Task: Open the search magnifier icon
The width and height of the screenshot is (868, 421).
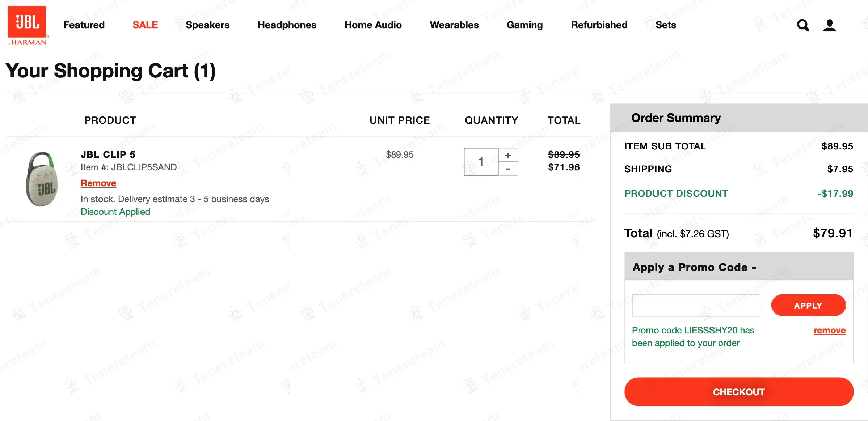Action: (x=803, y=25)
